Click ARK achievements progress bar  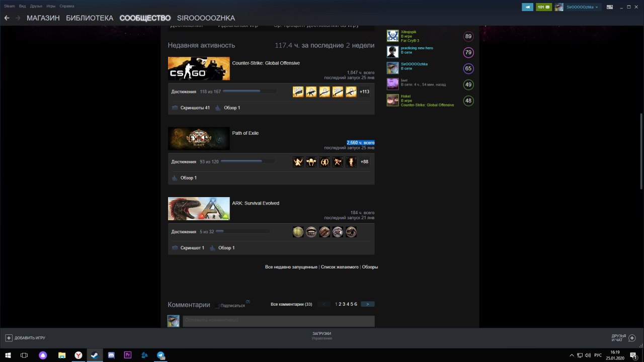(243, 232)
